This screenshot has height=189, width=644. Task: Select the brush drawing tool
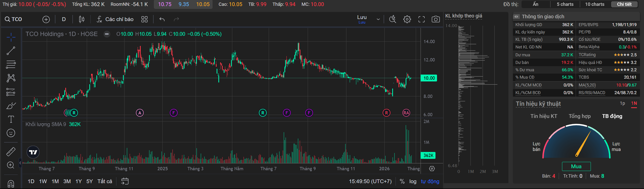[x=11, y=106]
